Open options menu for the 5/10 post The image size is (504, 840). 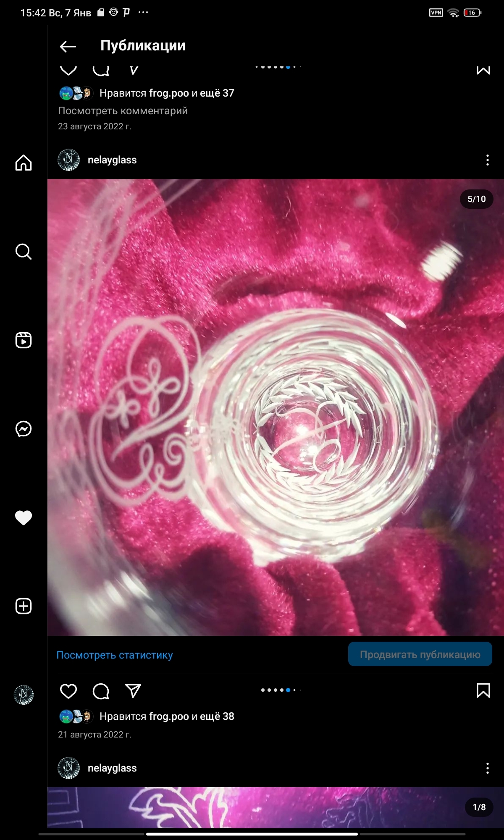point(487,160)
